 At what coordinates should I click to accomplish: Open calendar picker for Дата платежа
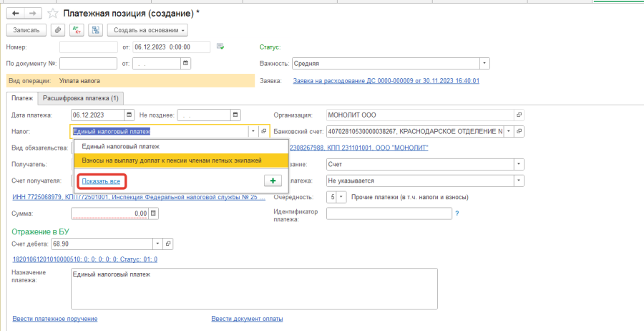coord(130,115)
